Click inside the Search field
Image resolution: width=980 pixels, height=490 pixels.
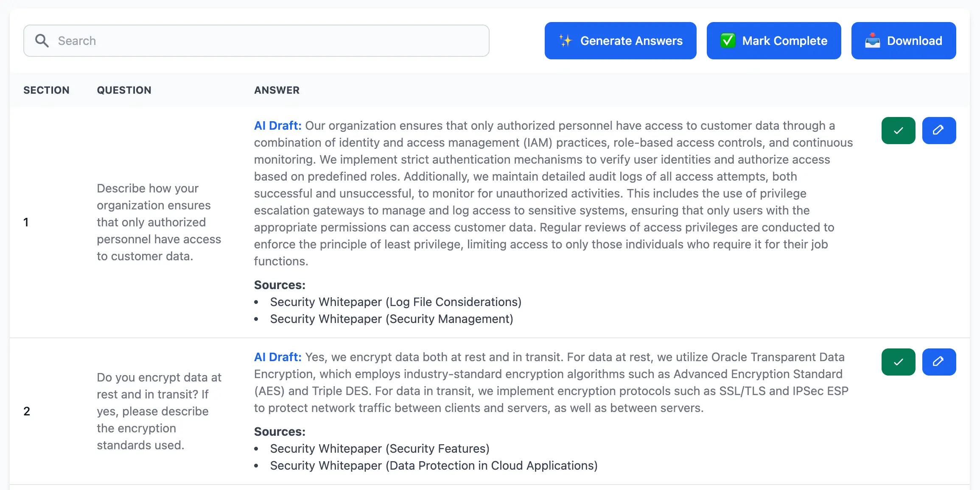255,40
